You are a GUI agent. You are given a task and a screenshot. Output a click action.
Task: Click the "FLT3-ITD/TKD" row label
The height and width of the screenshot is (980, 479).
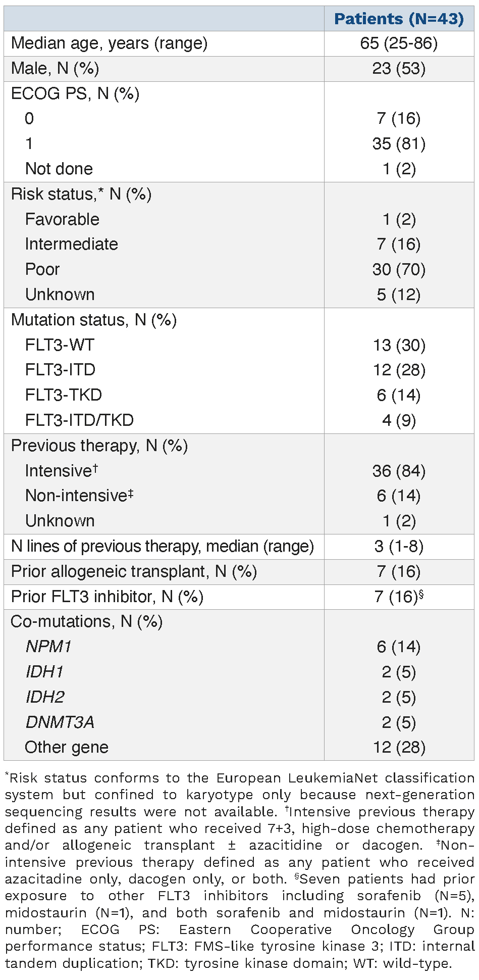(79, 420)
